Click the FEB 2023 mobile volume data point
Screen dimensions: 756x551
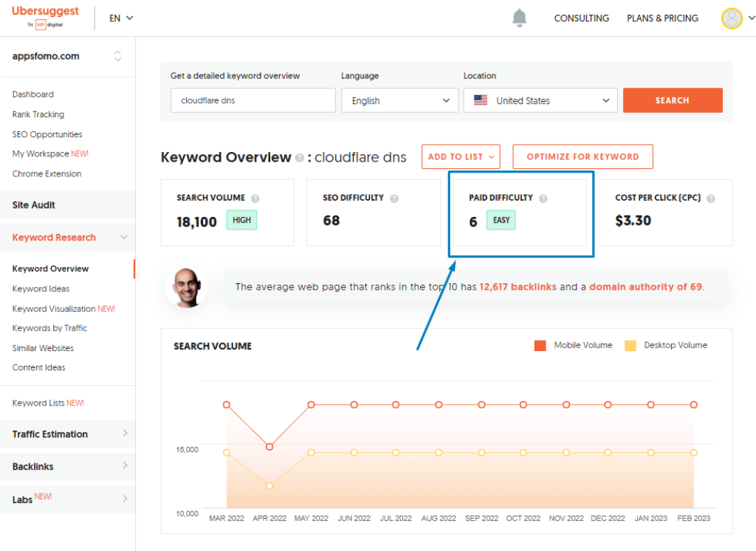pos(694,405)
